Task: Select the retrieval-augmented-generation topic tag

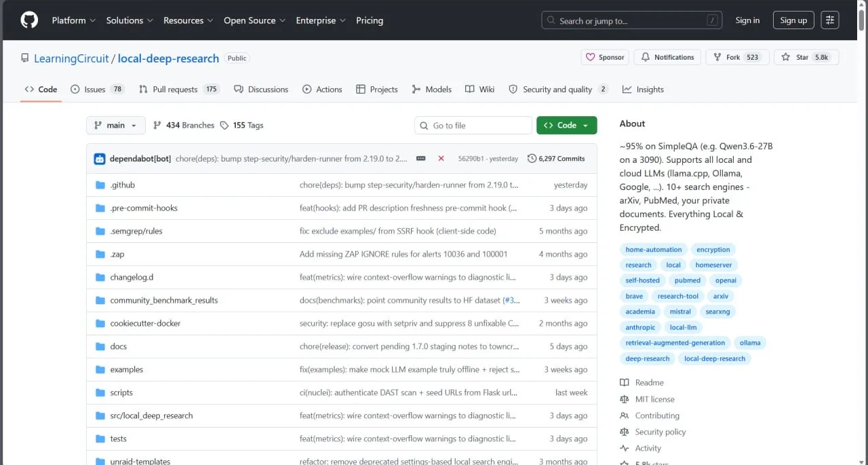Action: pyautogui.click(x=675, y=343)
